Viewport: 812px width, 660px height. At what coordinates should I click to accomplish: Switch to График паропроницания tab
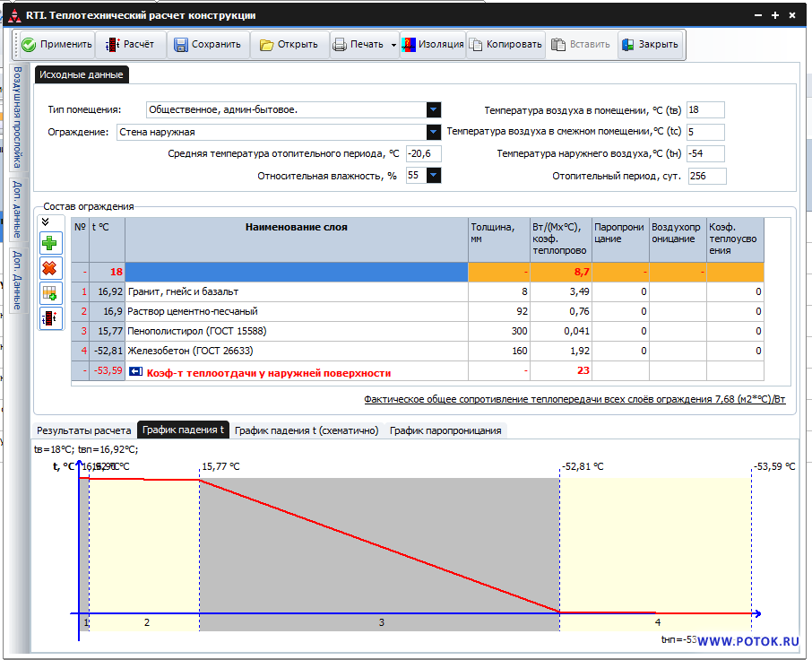pos(445,430)
